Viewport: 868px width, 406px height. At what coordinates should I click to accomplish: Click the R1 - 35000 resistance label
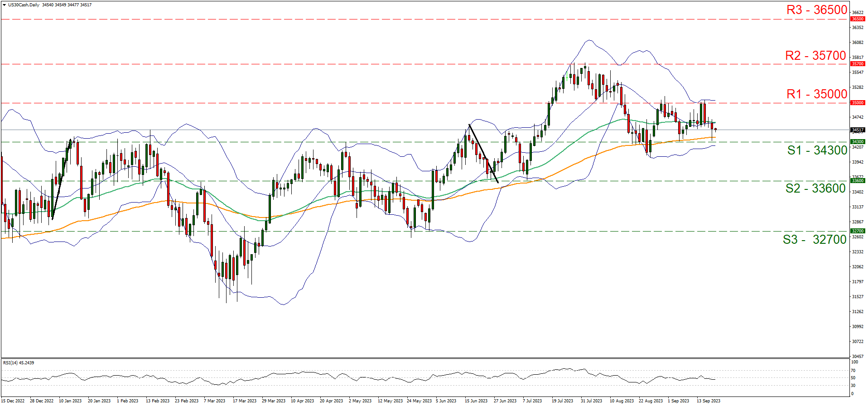tap(816, 94)
